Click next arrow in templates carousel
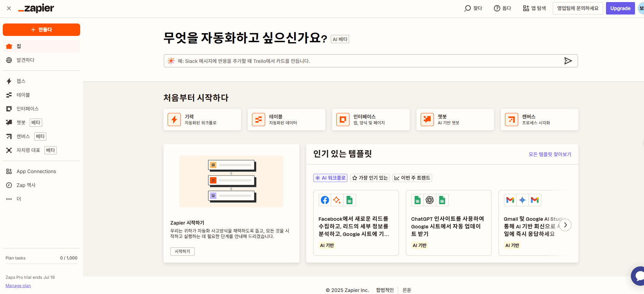 pos(565,225)
